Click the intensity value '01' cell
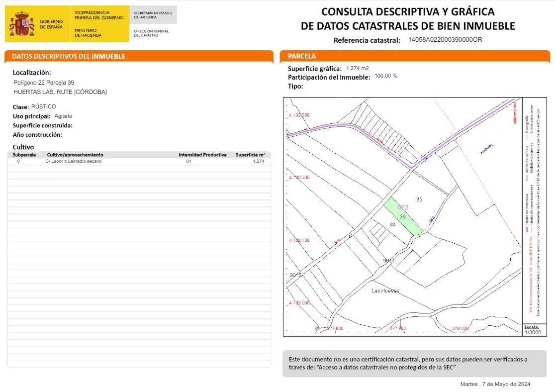 pyautogui.click(x=188, y=161)
